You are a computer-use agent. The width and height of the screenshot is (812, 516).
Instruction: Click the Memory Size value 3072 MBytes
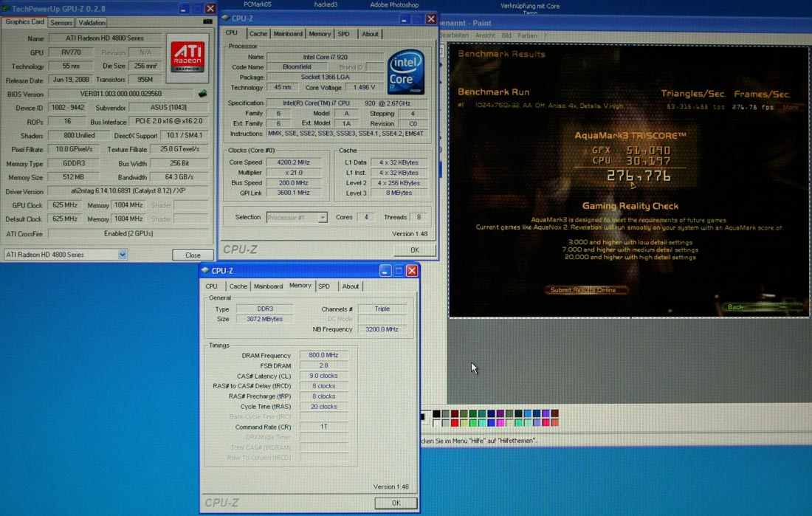264,319
